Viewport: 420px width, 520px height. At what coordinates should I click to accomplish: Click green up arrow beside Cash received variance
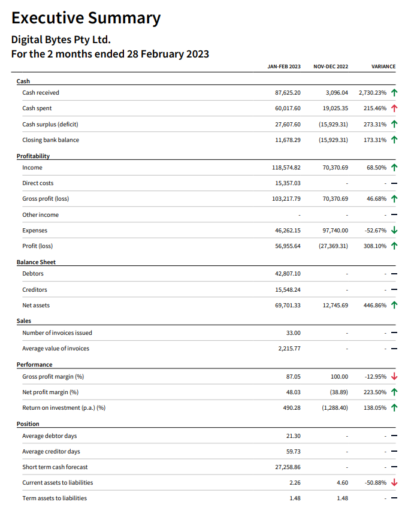point(394,92)
